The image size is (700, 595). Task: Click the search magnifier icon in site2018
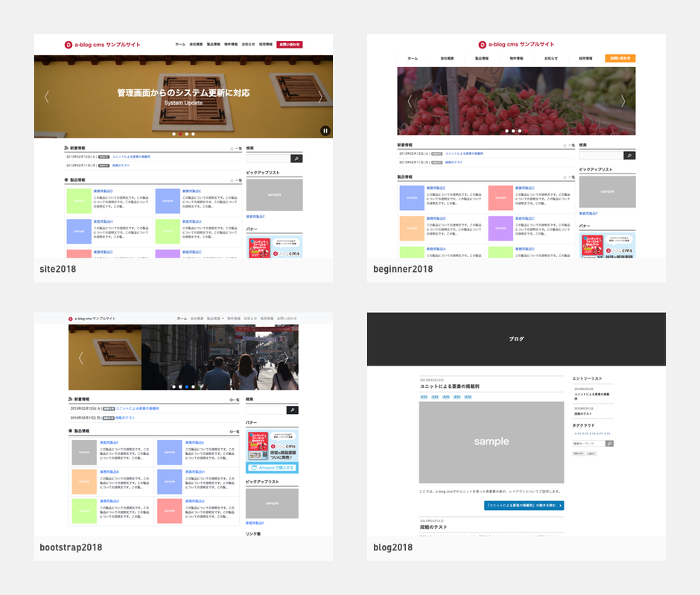pos(296,159)
